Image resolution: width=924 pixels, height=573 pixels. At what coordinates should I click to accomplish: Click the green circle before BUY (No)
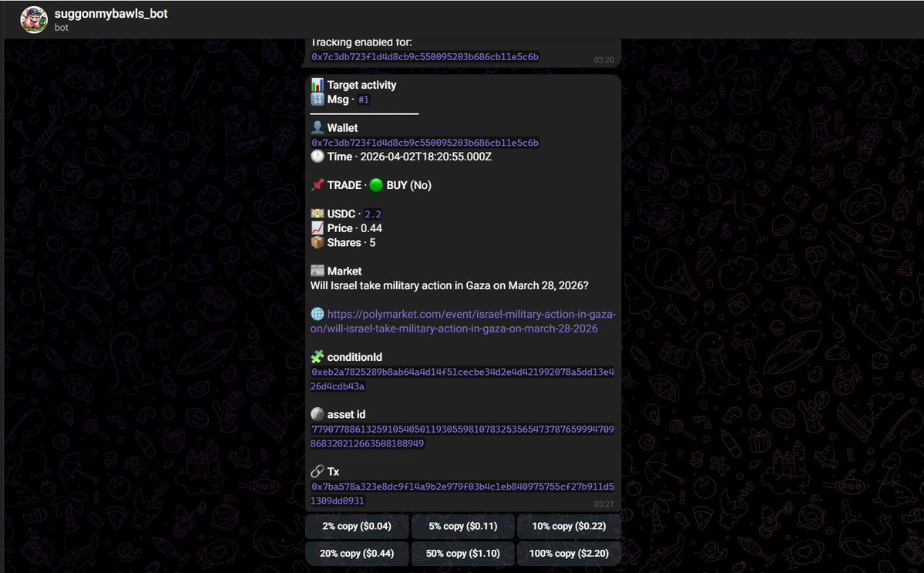pyautogui.click(x=376, y=185)
